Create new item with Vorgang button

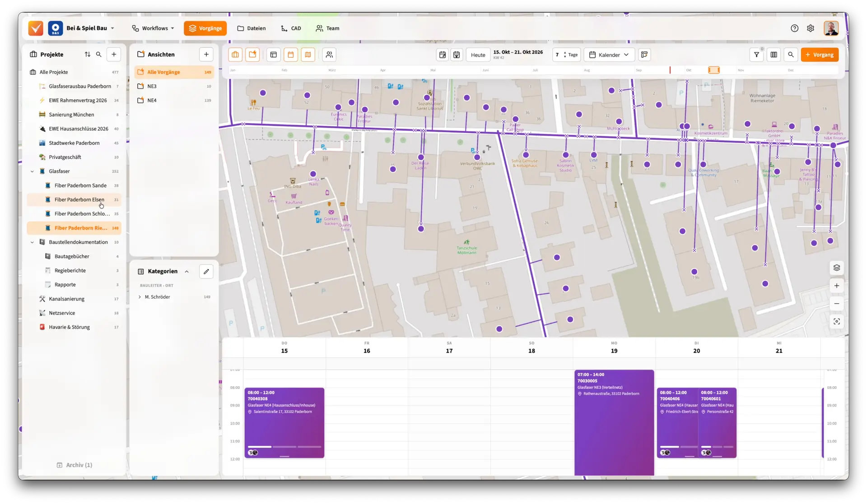tap(820, 55)
